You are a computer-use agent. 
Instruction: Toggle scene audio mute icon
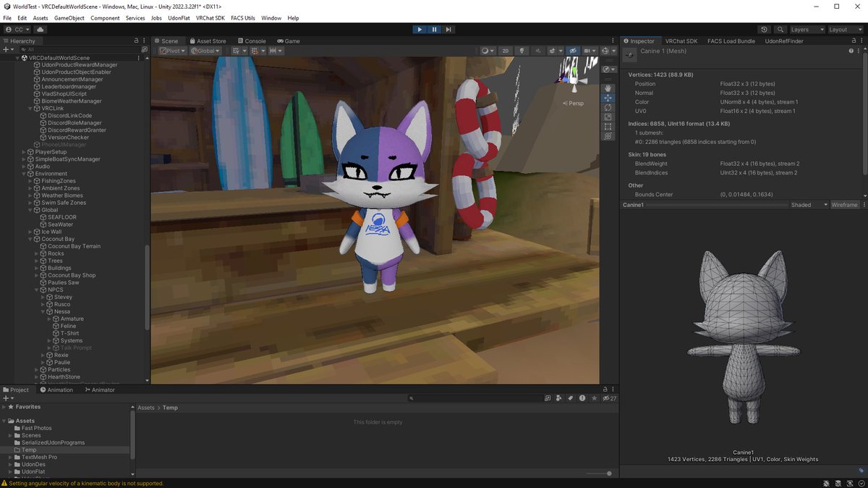point(537,51)
